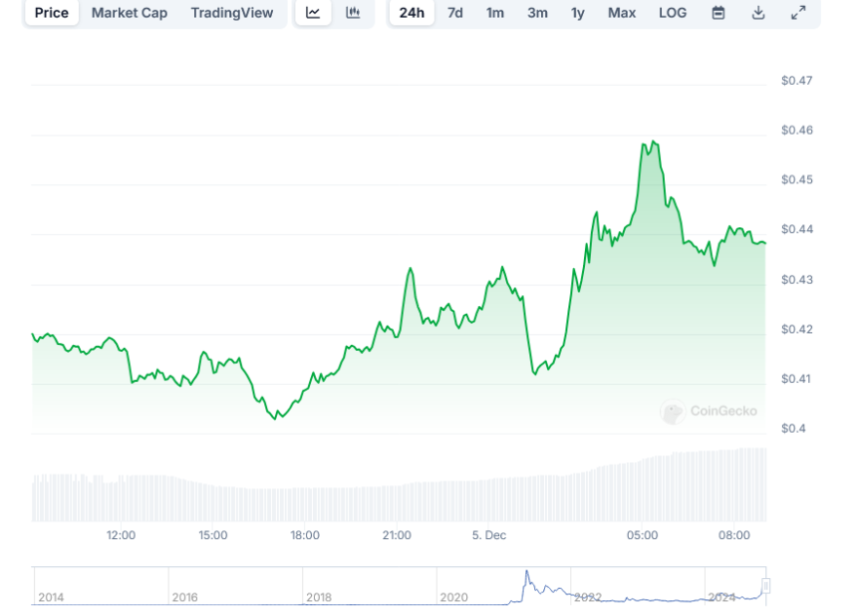
Task: Choose the 3m time range
Action: click(537, 13)
